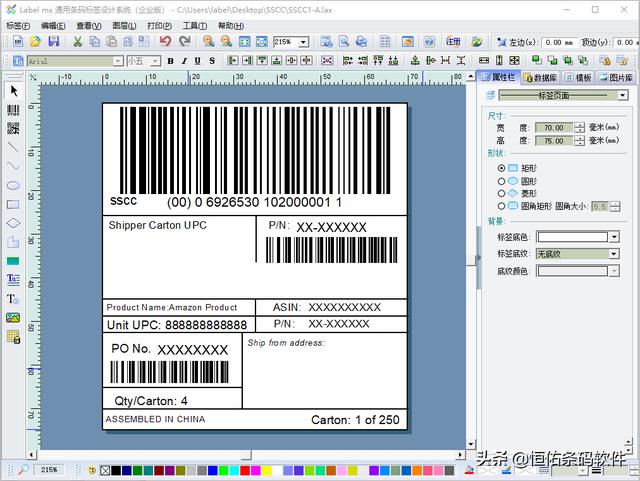This screenshot has width=640, height=481.
Task: Open the 底纹颜色 pattern color dropdown
Action: (614, 271)
